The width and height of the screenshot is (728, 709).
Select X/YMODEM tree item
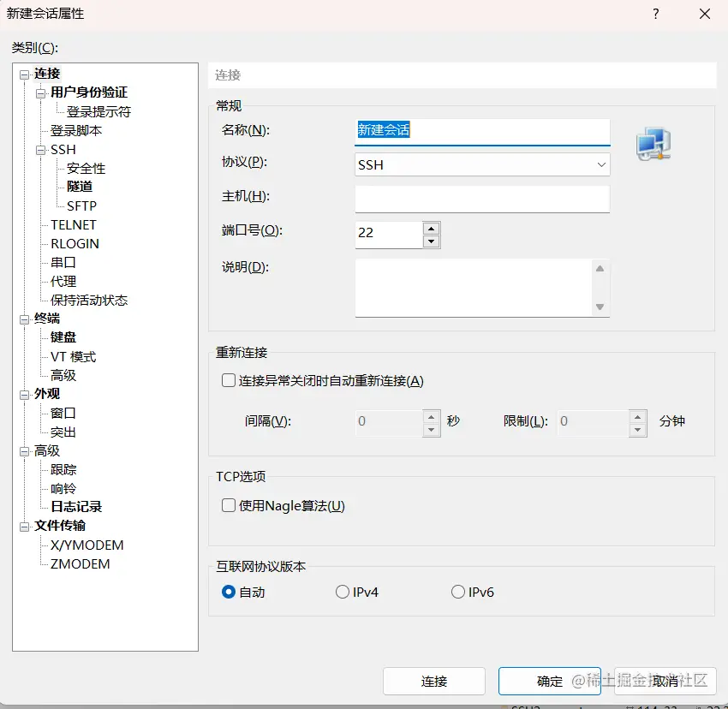click(x=87, y=545)
